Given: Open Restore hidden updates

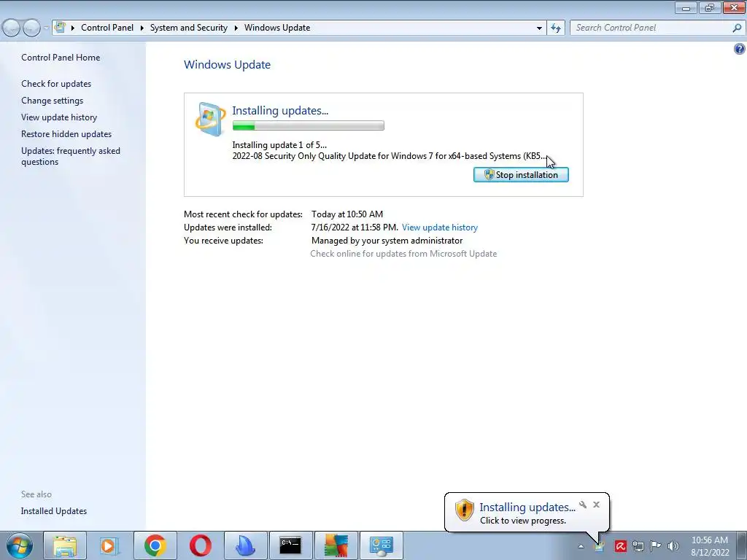Looking at the screenshot, I should click(66, 134).
